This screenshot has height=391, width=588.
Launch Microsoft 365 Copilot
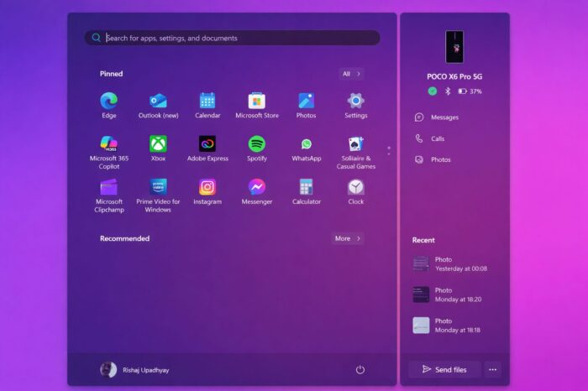(108, 152)
